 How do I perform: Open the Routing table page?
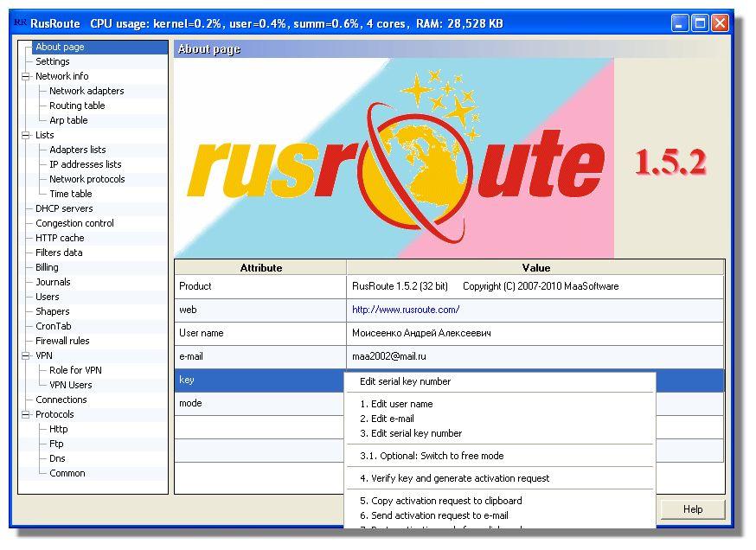point(77,106)
